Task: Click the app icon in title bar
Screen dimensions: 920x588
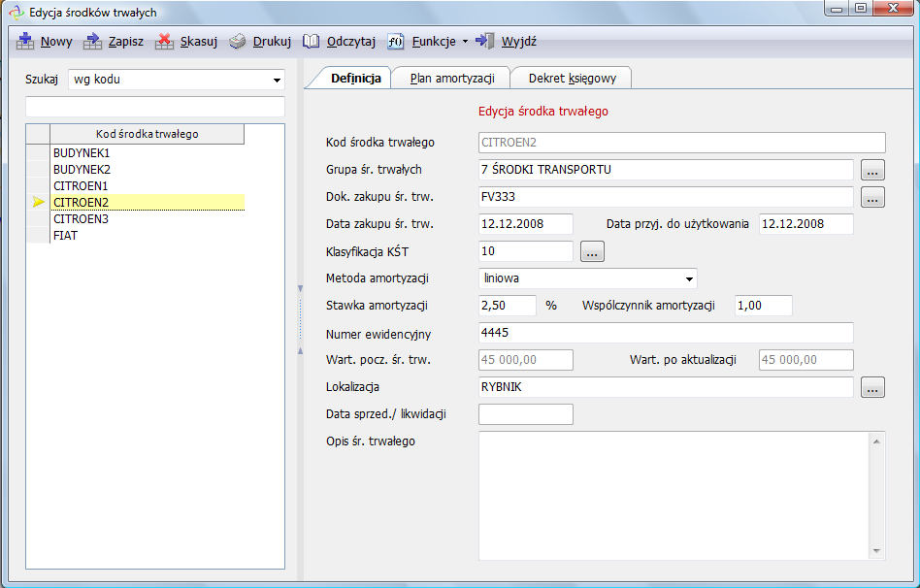Action: (16, 13)
